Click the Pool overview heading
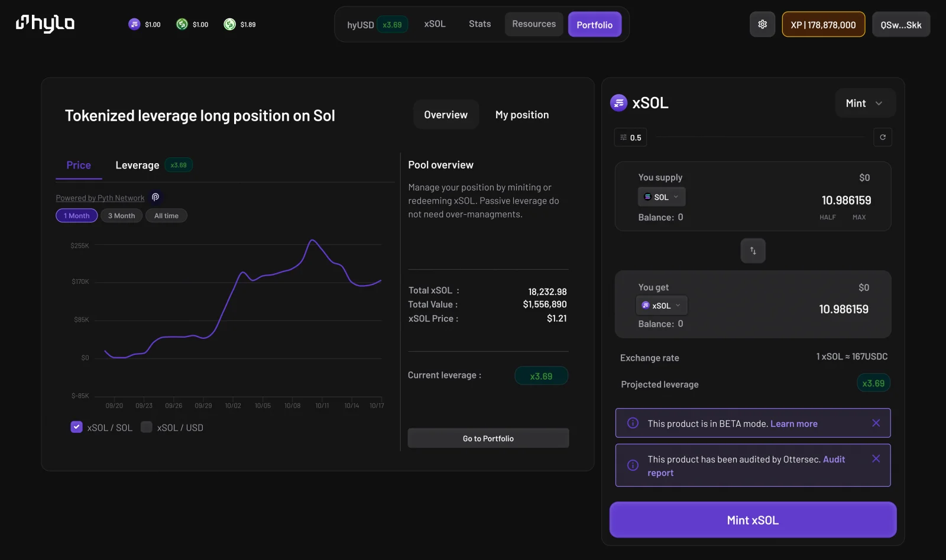Screen dimensions: 946x560 coord(440,165)
